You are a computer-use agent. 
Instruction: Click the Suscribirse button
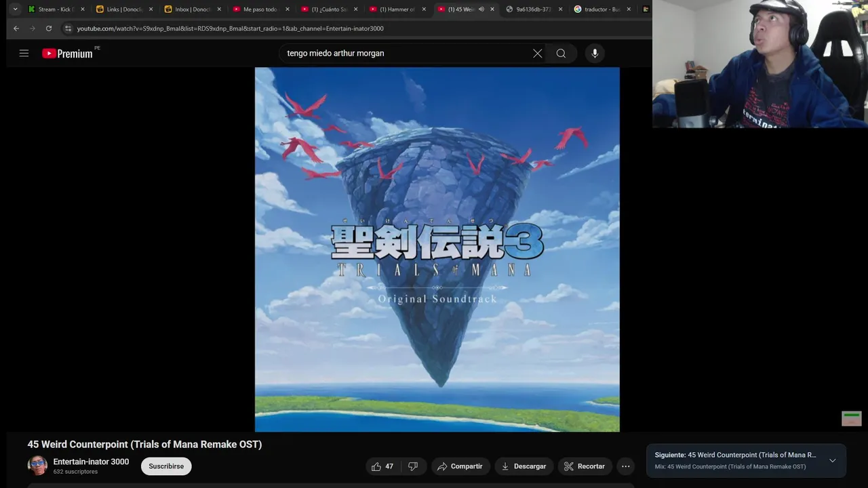pyautogui.click(x=166, y=466)
